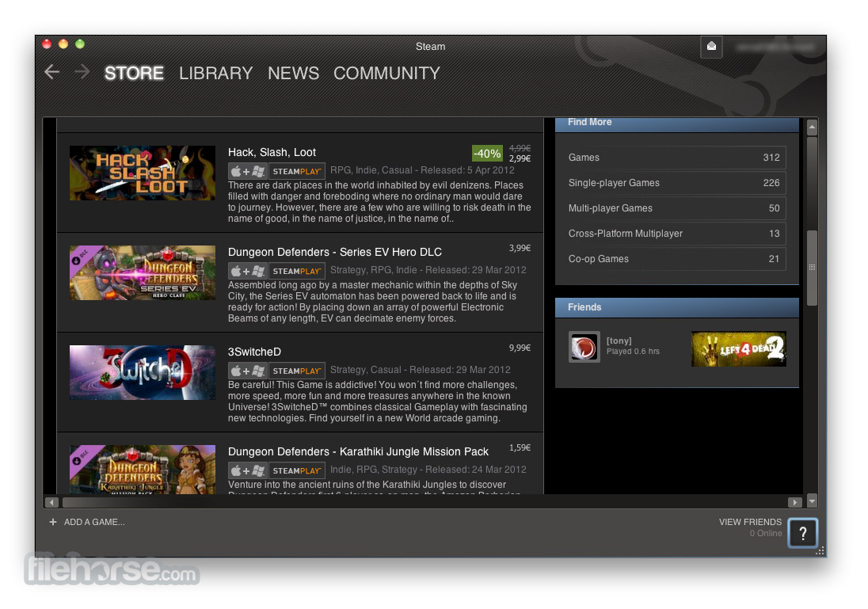The image size is (868, 609).
Task: Open the 3SwitcheD game thumbnail
Action: pos(143,372)
